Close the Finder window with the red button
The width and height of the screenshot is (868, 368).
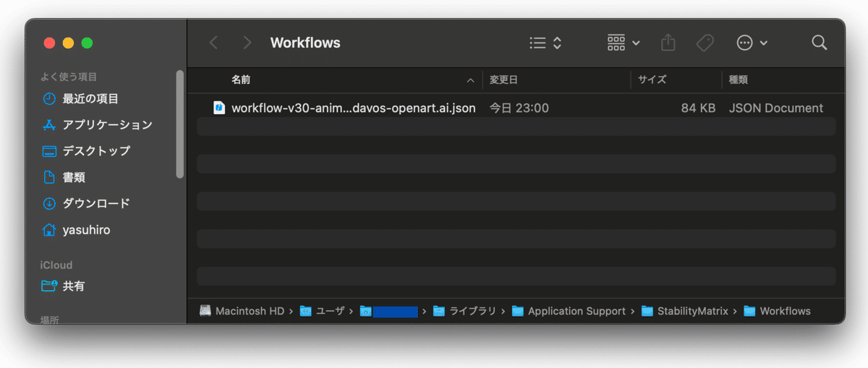click(49, 43)
